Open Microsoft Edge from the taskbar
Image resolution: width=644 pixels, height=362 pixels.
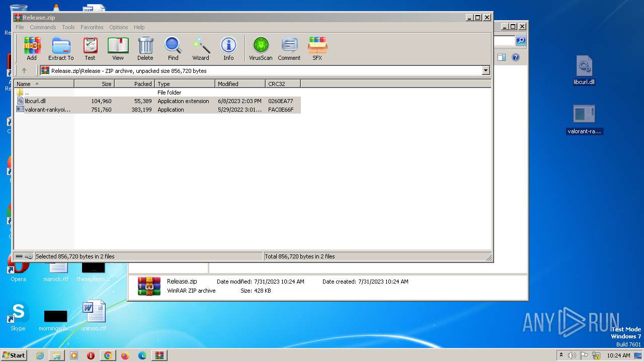(142, 355)
